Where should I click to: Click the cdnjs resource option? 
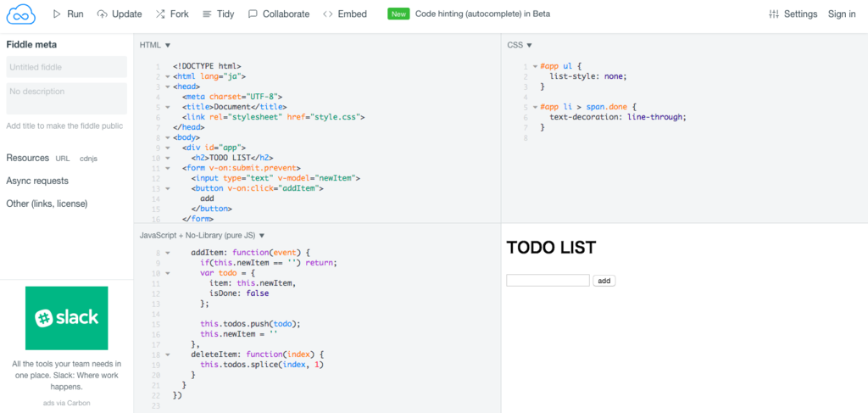tap(88, 159)
